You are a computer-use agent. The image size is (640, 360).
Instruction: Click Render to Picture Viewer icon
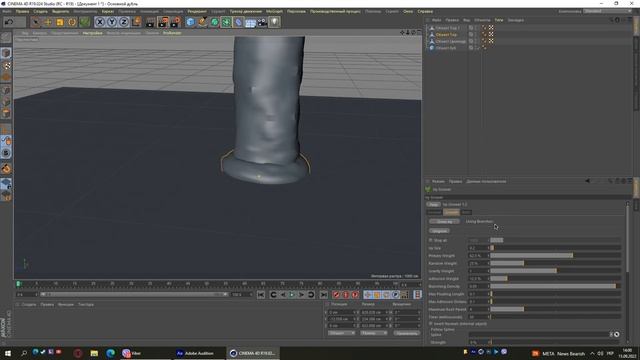point(163,22)
